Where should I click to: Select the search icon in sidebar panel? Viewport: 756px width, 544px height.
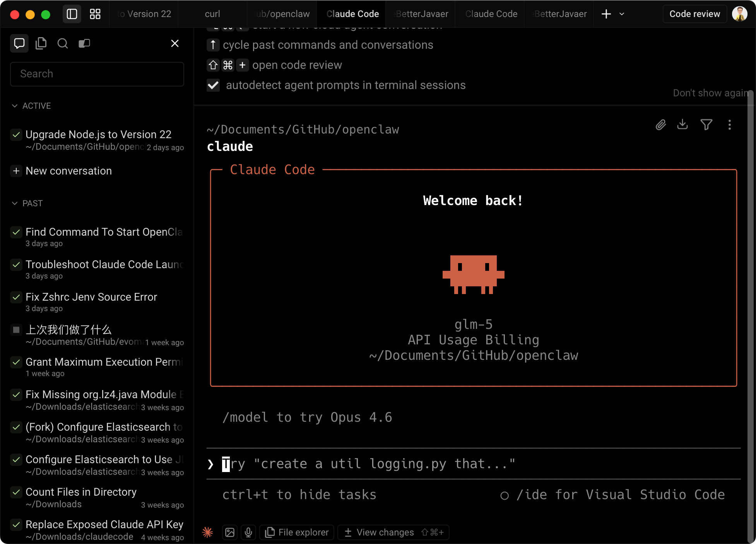[x=62, y=43]
